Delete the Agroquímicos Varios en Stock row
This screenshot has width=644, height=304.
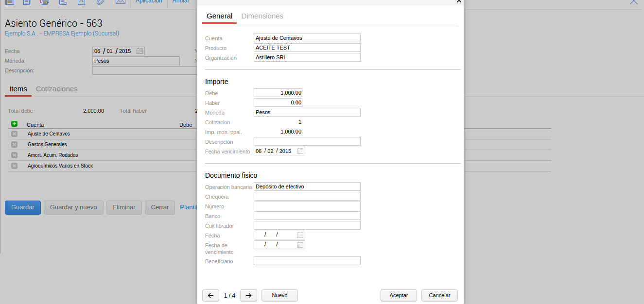pyautogui.click(x=14, y=166)
